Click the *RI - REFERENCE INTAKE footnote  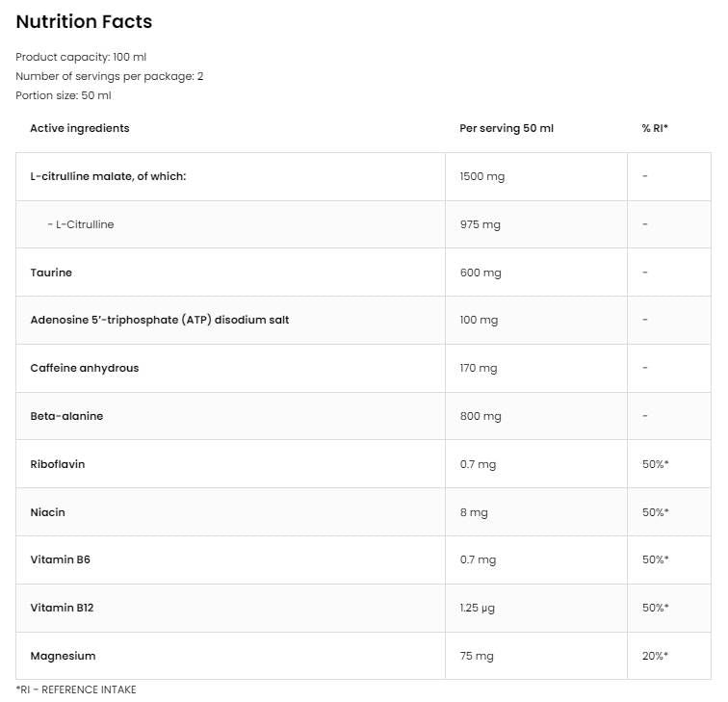coord(76,689)
